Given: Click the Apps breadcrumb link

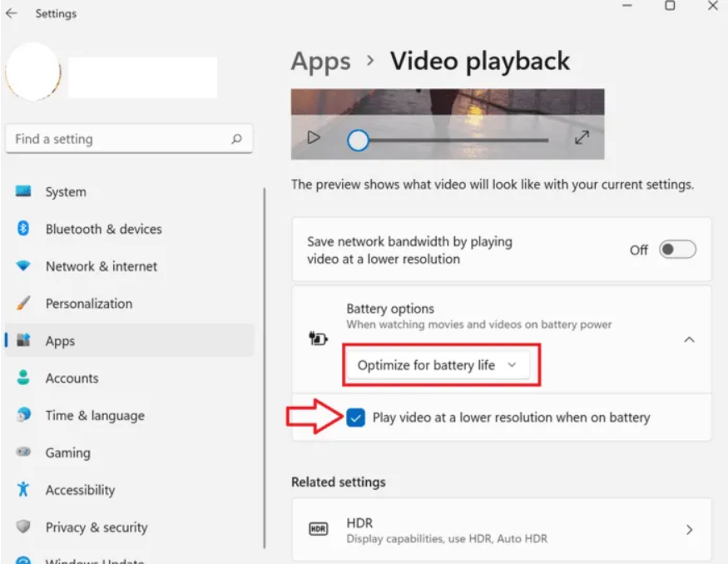Looking at the screenshot, I should point(320,62).
